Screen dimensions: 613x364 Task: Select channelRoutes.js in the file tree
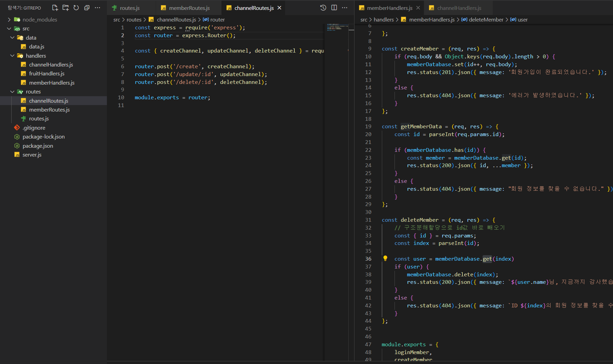point(48,101)
